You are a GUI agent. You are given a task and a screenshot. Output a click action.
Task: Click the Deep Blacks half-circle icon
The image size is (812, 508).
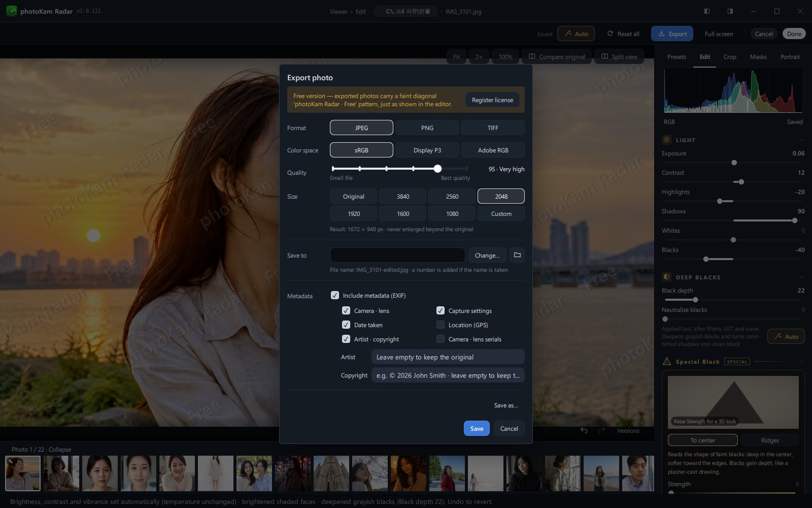[x=667, y=277]
